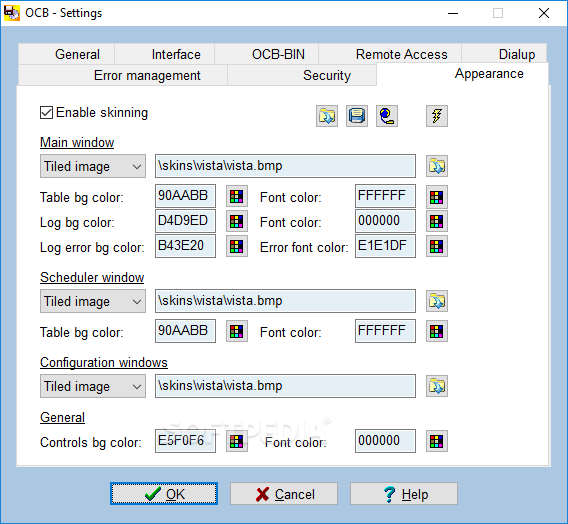Pick Scheduler window Font color

437,331
